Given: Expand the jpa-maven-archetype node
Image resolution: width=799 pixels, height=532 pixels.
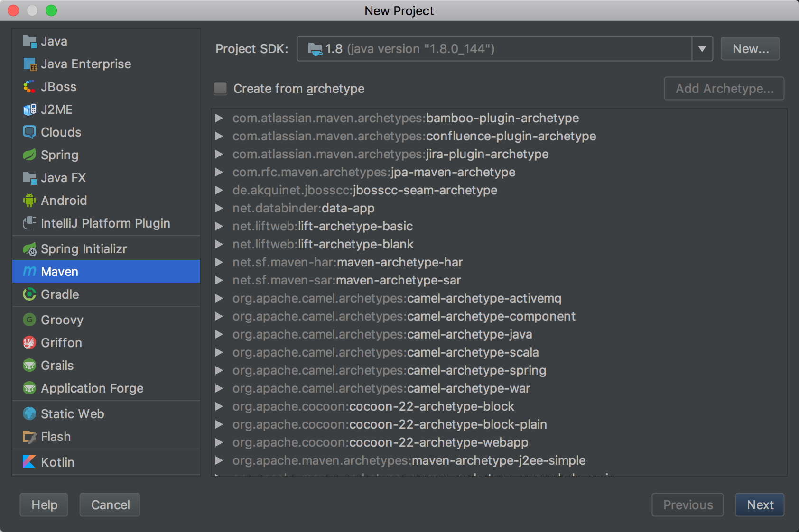Looking at the screenshot, I should coord(219,172).
